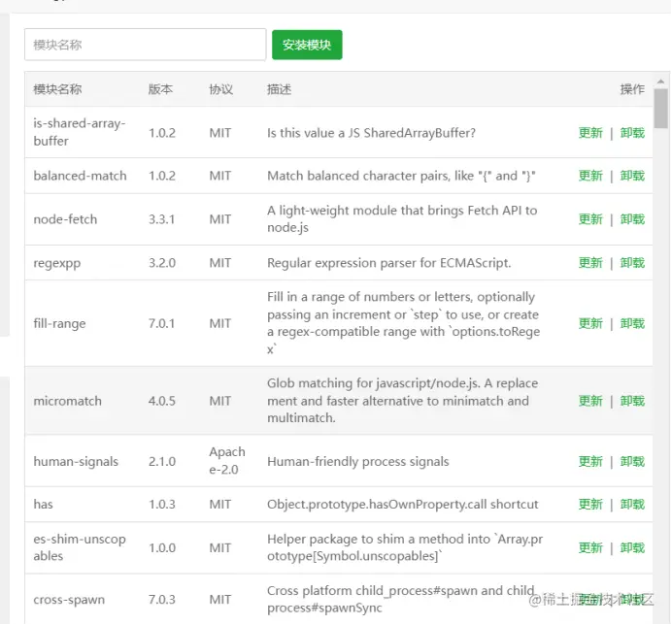The image size is (672, 625).
Task: Click version 7.0.1 of fill-range
Action: (161, 323)
